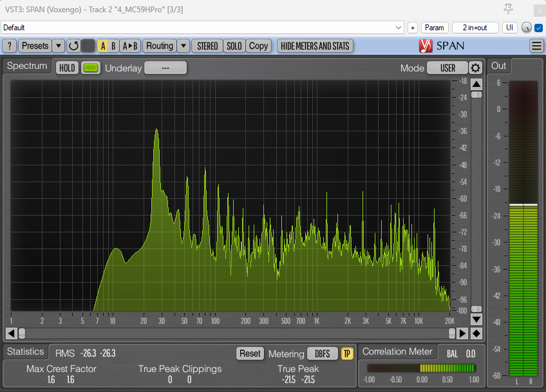
Task: Enable the HOLD spectrum button
Action: coord(66,68)
